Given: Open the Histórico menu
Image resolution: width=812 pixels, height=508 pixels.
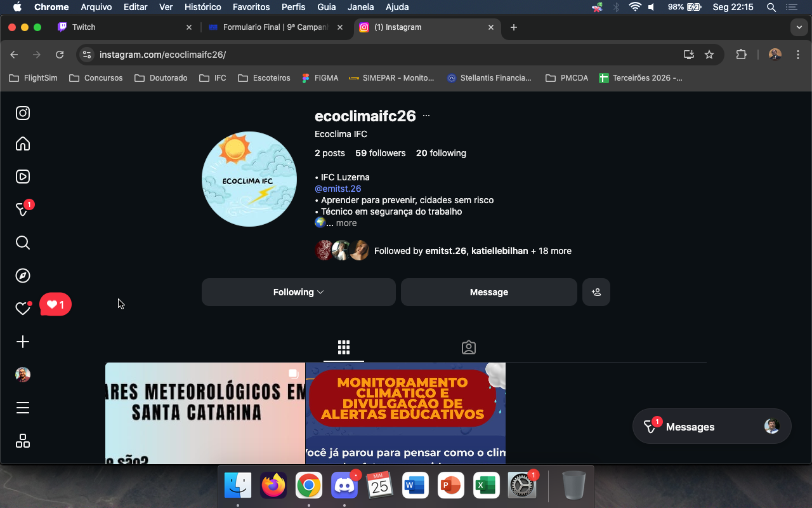Looking at the screenshot, I should coord(202,7).
